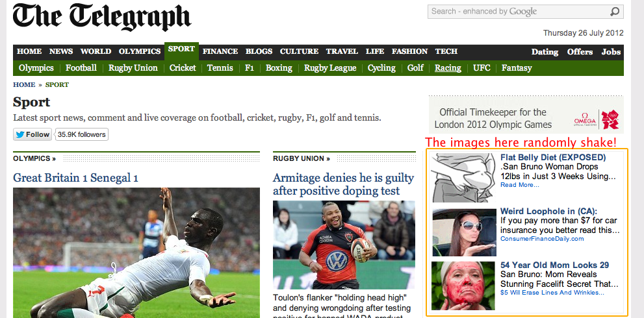Open the Senegal player photo
The height and width of the screenshot is (318, 644).
(136, 252)
